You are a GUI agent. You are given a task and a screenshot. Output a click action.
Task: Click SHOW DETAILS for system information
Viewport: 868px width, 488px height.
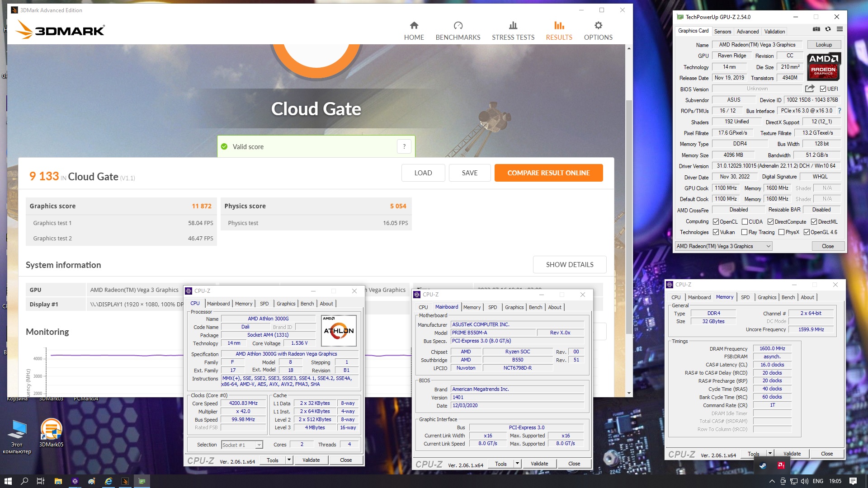click(x=570, y=265)
